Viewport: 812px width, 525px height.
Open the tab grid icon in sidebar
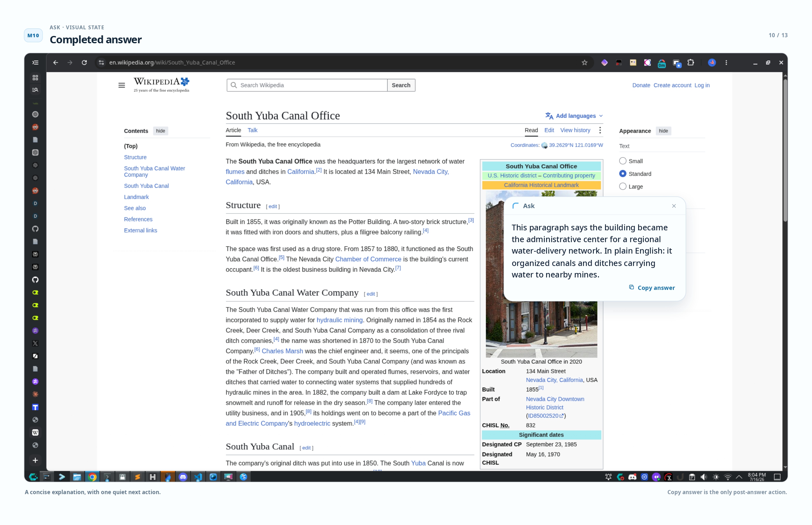pyautogui.click(x=35, y=78)
